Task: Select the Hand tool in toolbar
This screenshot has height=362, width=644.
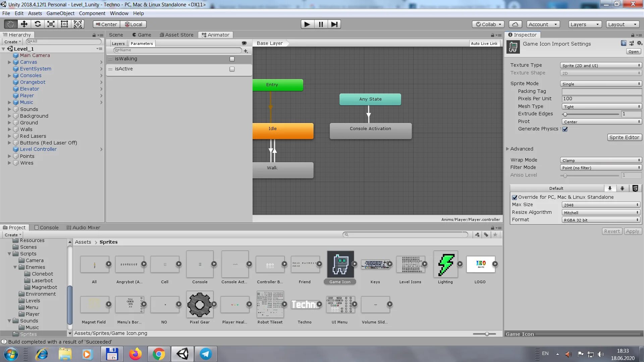Action: tap(10, 24)
